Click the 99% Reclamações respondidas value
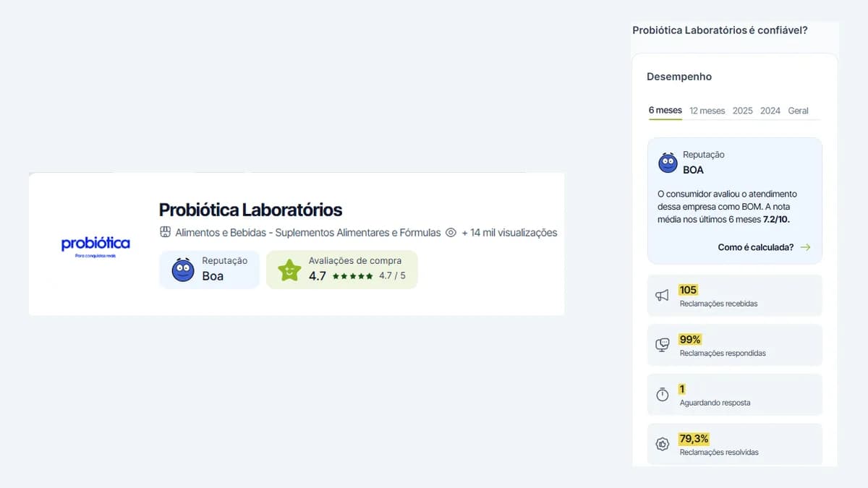The image size is (868, 488). pyautogui.click(x=690, y=340)
